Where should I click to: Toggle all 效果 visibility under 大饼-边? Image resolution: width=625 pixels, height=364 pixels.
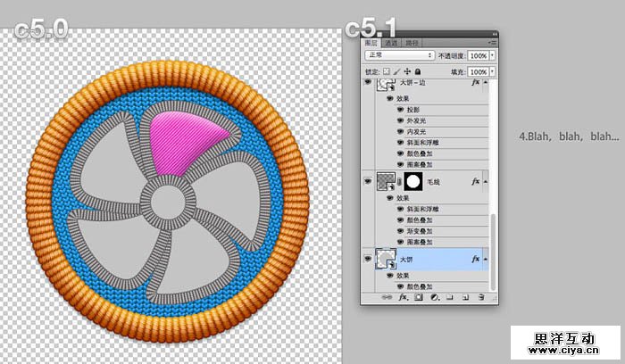[x=390, y=98]
